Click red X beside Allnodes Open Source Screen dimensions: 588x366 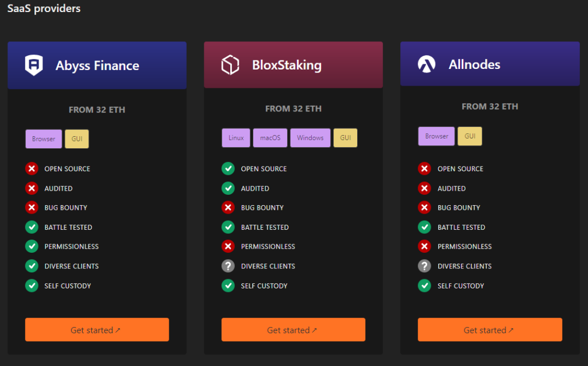click(x=424, y=168)
